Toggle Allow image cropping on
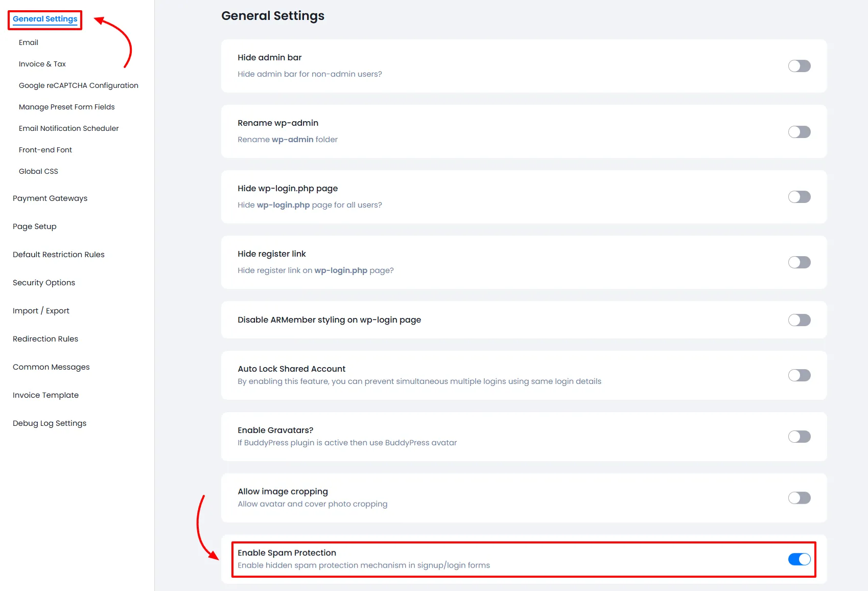Viewport: 868px width, 591px height. click(799, 497)
